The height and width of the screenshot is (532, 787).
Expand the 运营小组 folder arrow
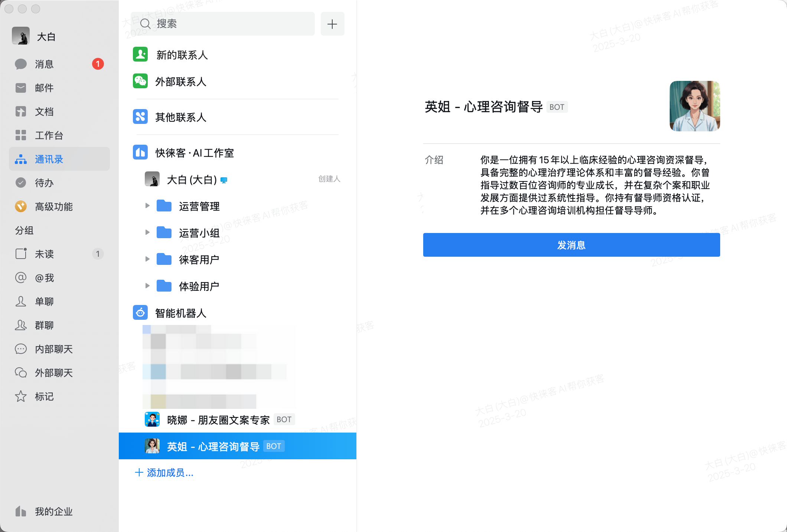tap(147, 233)
